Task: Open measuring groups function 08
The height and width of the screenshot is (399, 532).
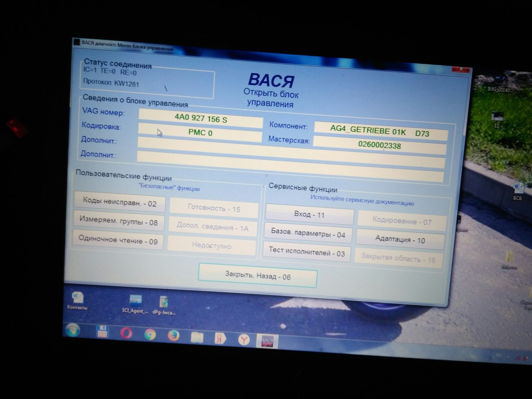Action: coord(118,222)
